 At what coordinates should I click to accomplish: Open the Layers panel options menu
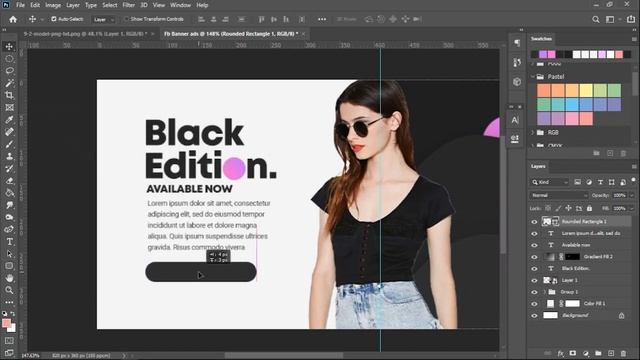[634, 167]
